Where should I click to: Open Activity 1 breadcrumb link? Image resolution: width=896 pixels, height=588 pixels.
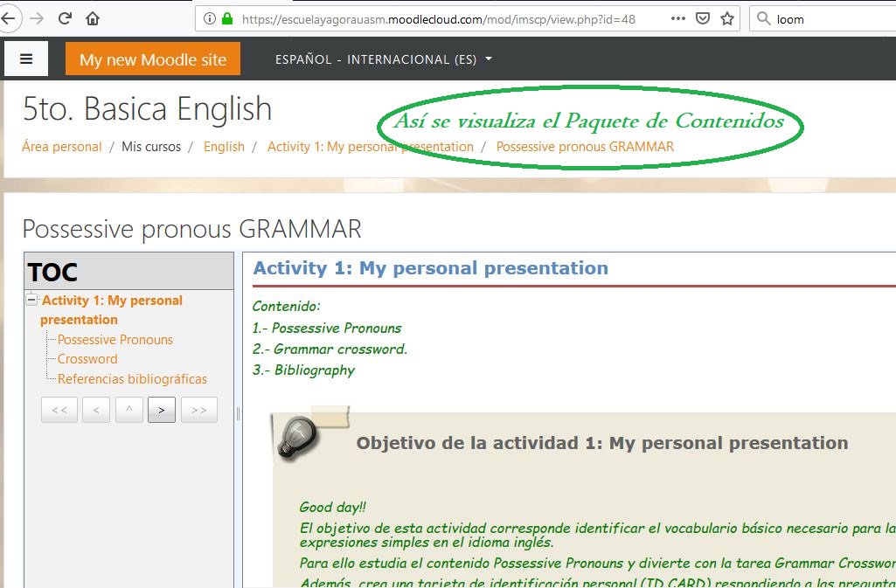click(371, 147)
